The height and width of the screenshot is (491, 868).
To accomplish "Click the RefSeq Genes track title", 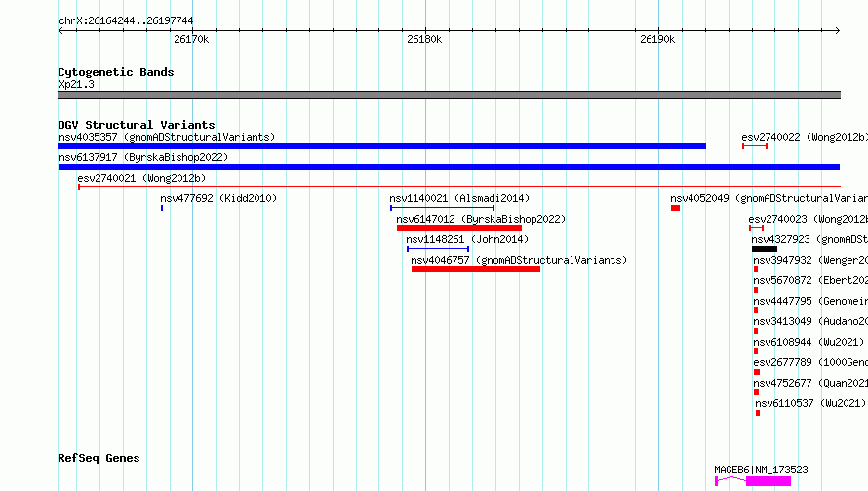I will [99, 458].
